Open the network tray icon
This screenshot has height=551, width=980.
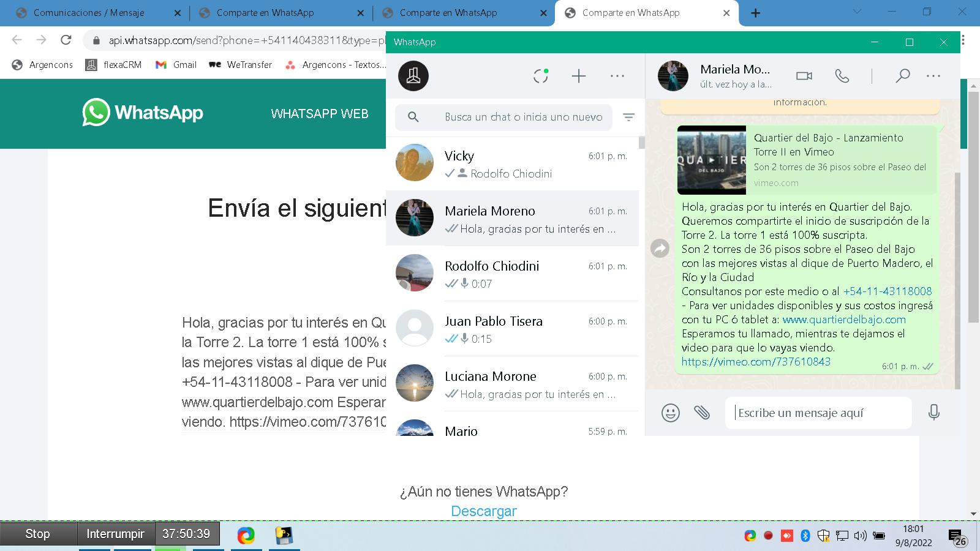[x=842, y=536]
